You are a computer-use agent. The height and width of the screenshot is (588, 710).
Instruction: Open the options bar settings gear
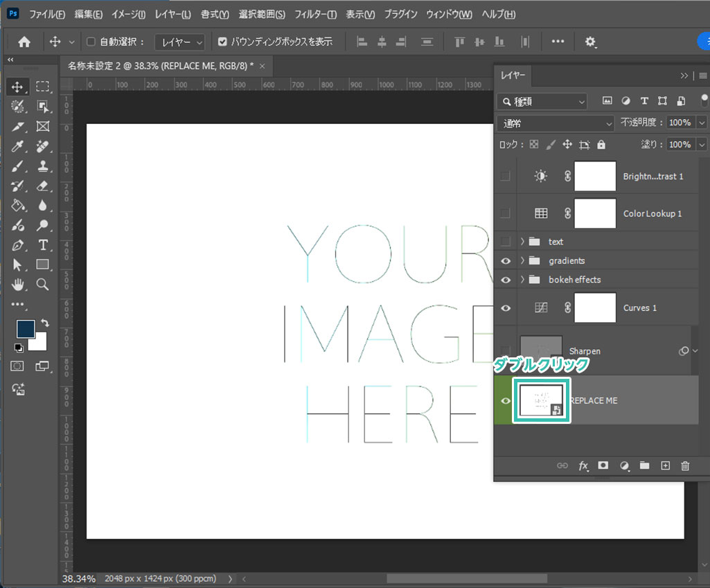pyautogui.click(x=590, y=42)
